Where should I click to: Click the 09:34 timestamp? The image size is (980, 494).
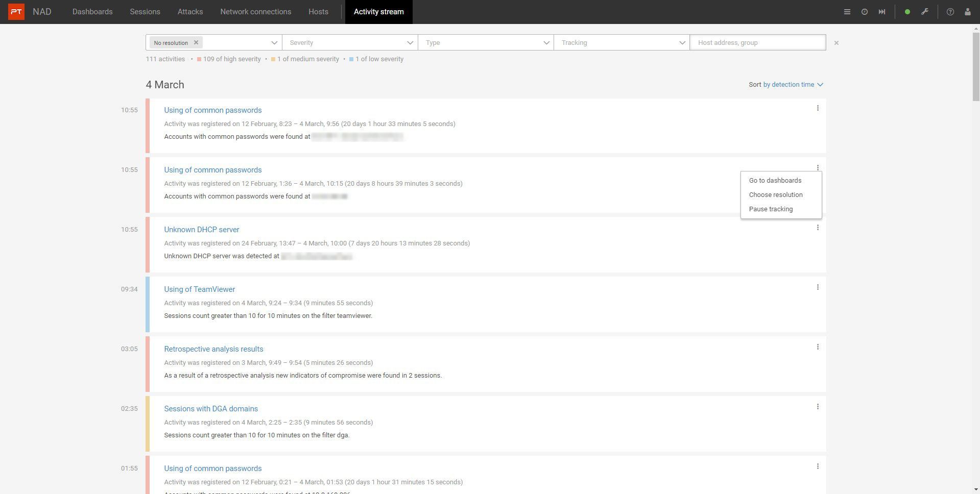click(x=129, y=289)
